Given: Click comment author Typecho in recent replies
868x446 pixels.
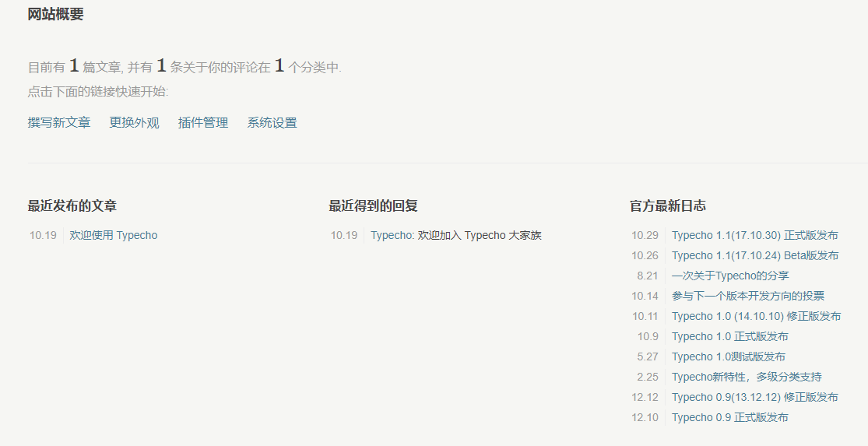Looking at the screenshot, I should (x=392, y=236).
